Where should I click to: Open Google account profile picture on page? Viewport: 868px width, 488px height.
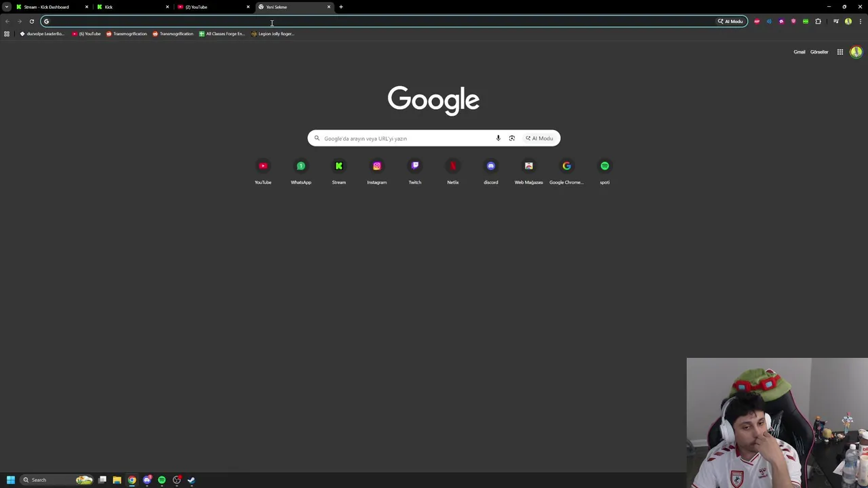[x=856, y=52]
